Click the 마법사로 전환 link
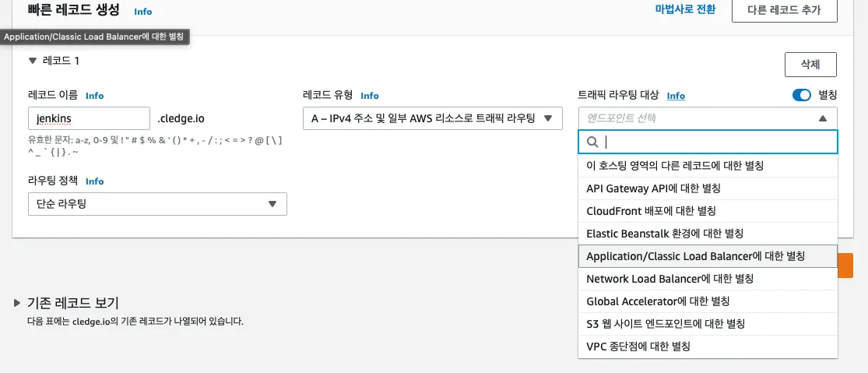This screenshot has height=373, width=868. pyautogui.click(x=685, y=10)
